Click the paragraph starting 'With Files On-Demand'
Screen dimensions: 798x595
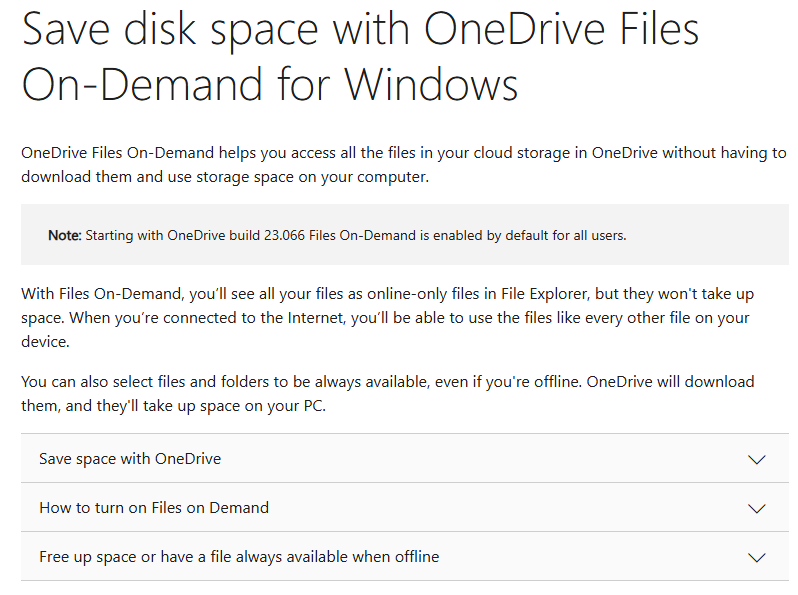[387, 318]
